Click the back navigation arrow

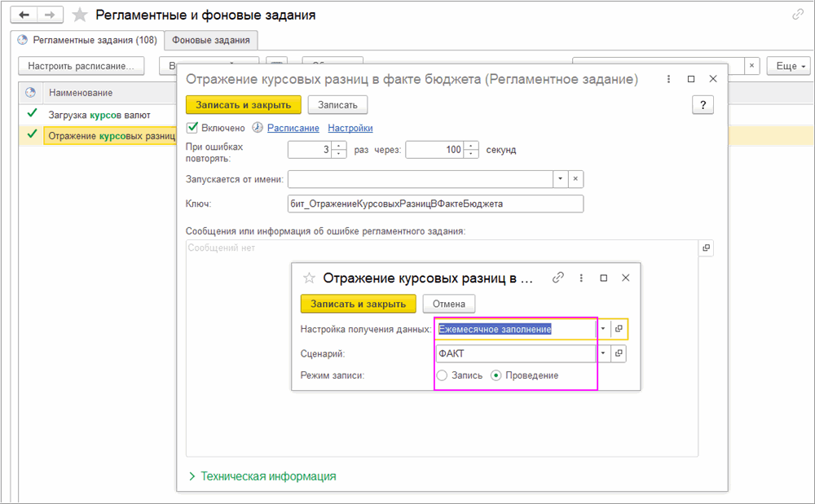click(24, 15)
